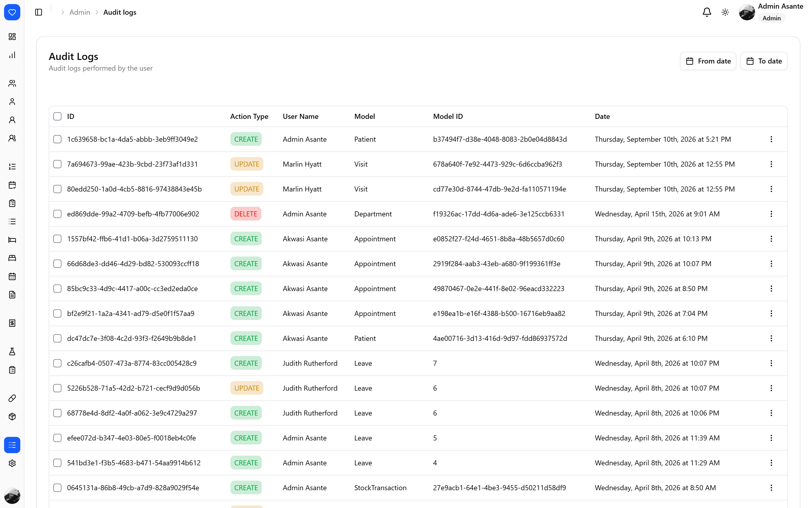This screenshot has height=508, width=812.
Task: Open the lab flask sidebar icon
Action: 12,352
